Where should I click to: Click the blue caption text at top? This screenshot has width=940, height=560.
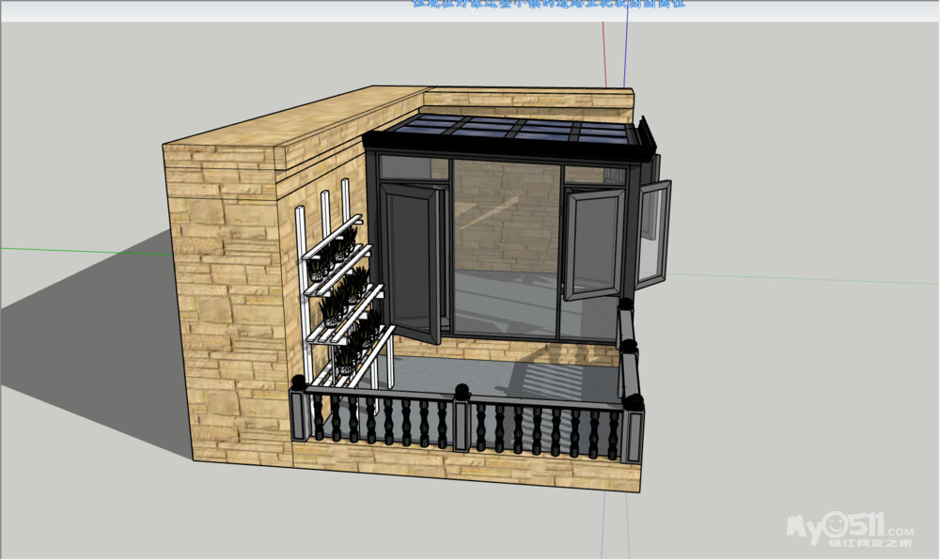click(x=548, y=4)
